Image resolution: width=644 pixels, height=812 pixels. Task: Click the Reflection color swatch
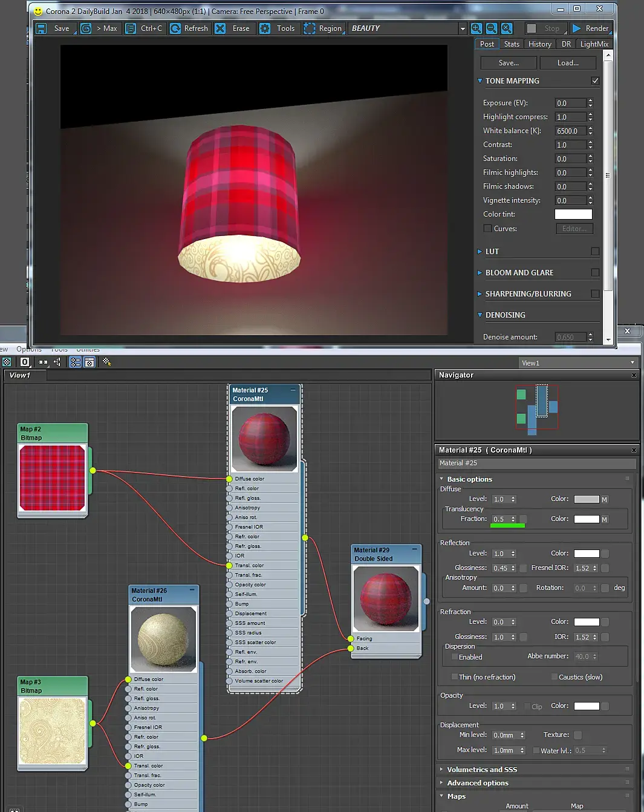pos(587,554)
